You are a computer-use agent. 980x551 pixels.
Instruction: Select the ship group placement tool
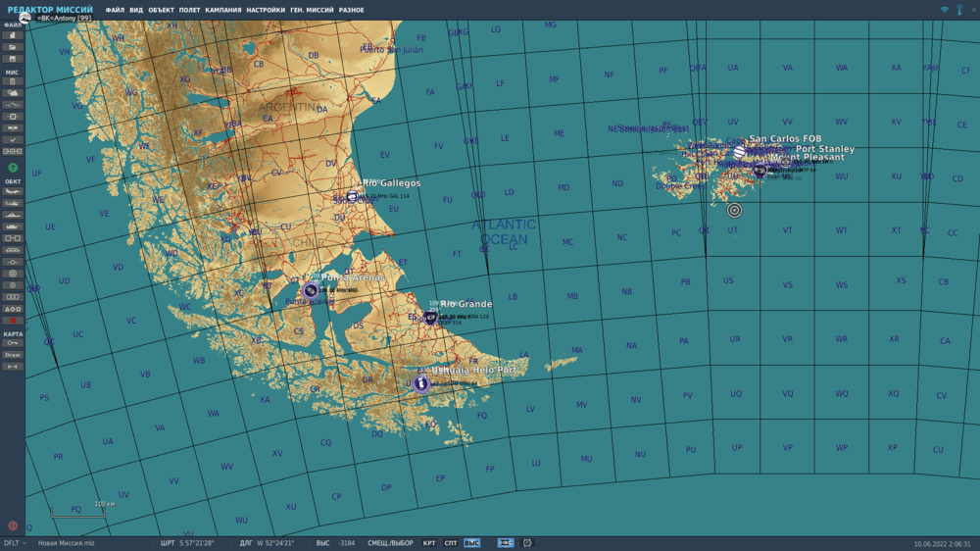pos(13,215)
